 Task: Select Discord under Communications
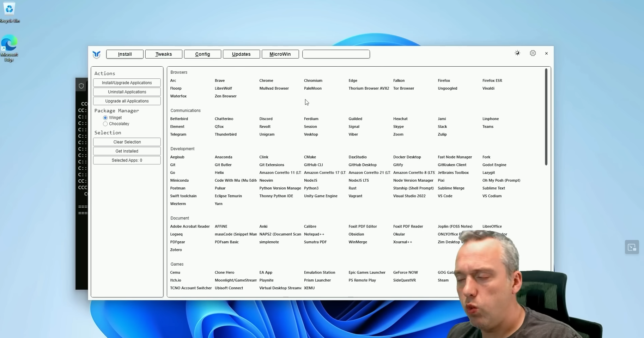[266, 119]
